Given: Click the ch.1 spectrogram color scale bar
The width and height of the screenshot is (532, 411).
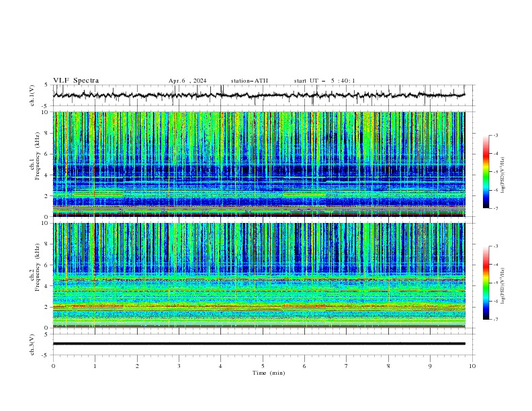Looking at the screenshot, I should pos(486,171).
